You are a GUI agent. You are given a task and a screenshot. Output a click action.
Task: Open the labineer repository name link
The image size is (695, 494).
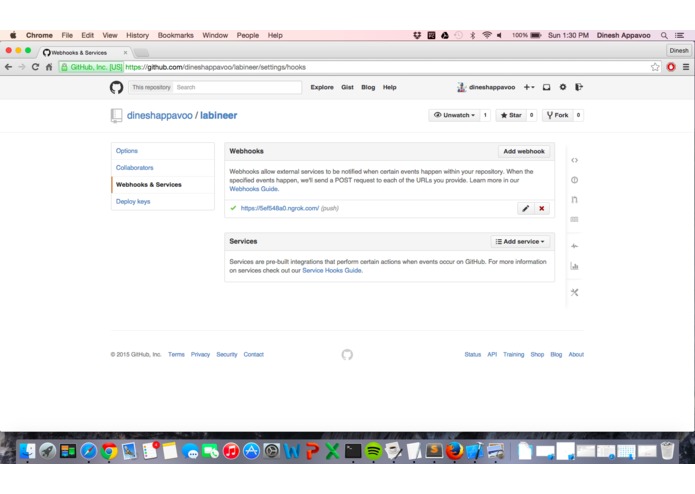pos(219,115)
